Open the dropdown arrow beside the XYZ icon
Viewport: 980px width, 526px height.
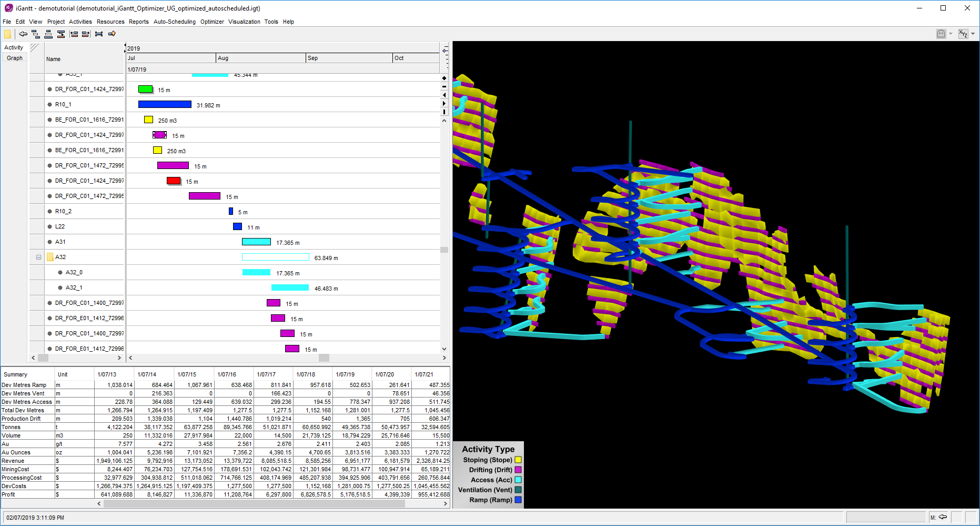pyautogui.click(x=973, y=34)
